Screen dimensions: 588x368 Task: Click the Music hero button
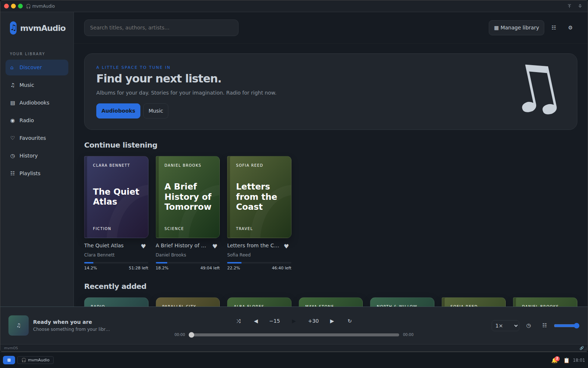point(156,111)
